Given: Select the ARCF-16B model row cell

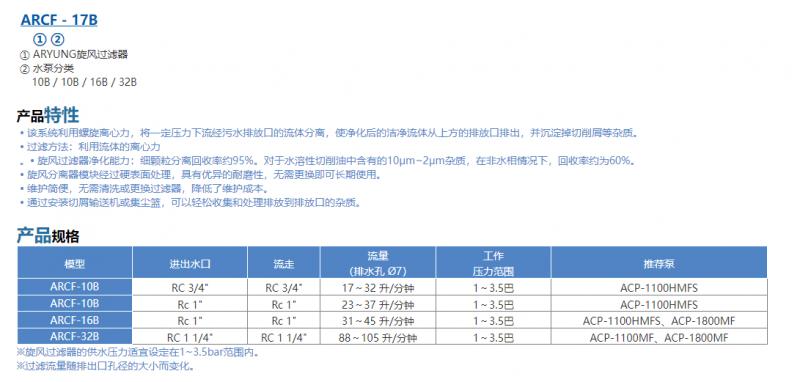Looking at the screenshot, I should [x=75, y=320].
